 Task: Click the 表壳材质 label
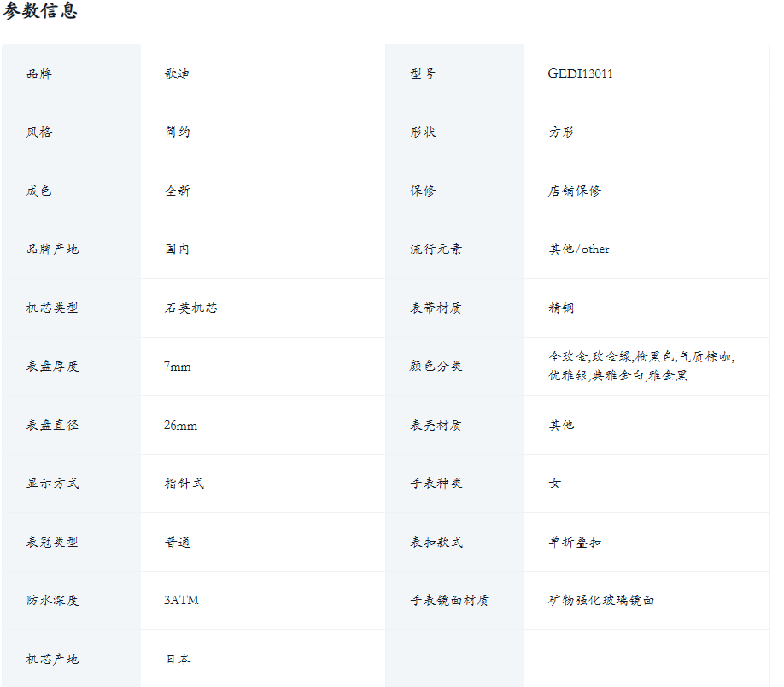[x=436, y=426]
